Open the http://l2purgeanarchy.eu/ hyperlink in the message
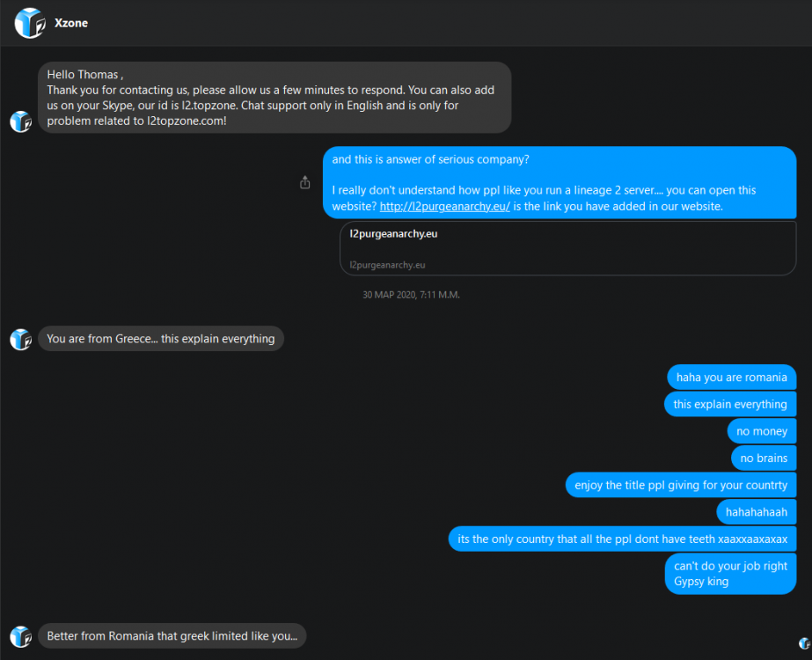 pyautogui.click(x=445, y=207)
